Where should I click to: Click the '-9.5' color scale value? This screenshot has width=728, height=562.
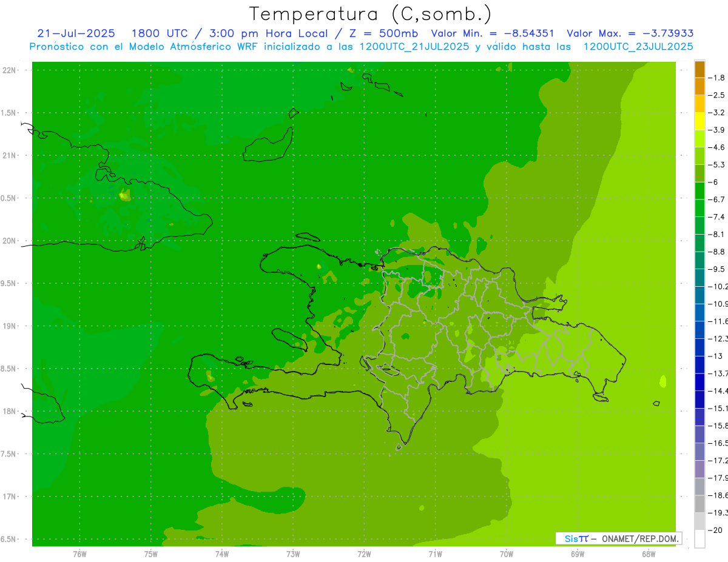717,269
